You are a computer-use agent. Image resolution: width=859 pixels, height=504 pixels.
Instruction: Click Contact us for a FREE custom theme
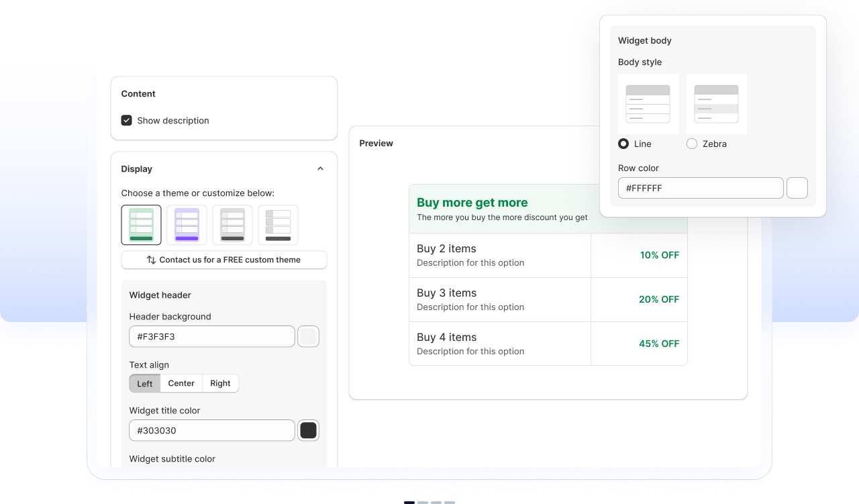(224, 260)
